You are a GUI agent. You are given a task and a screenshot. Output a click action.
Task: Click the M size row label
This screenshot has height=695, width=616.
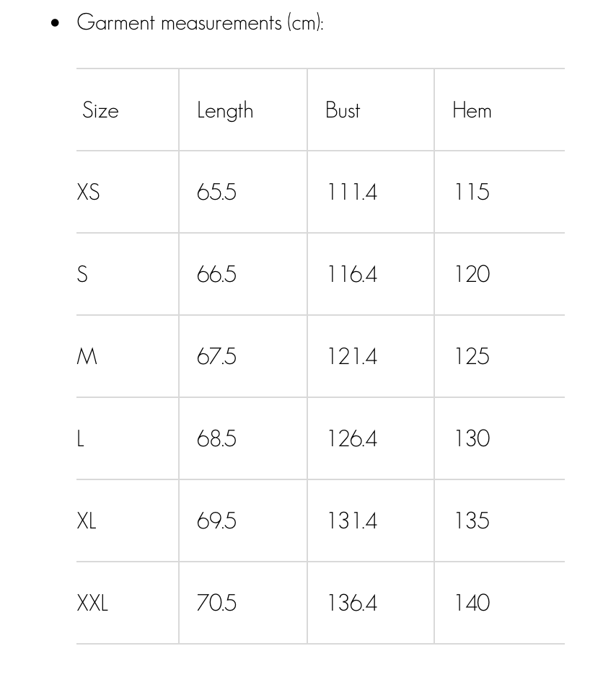coord(87,357)
